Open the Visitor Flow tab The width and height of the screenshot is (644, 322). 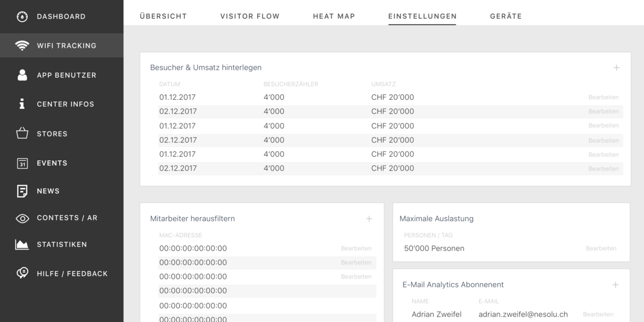click(x=250, y=16)
